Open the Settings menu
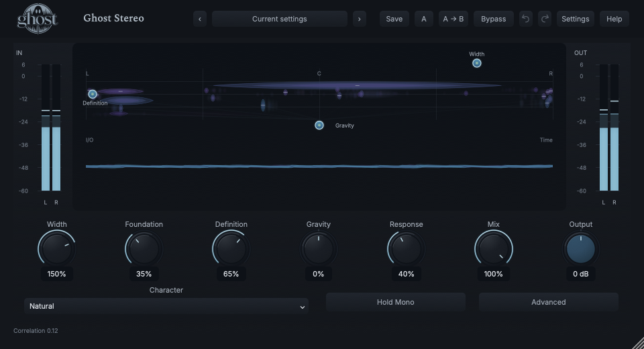This screenshot has height=349, width=644. 576,19
